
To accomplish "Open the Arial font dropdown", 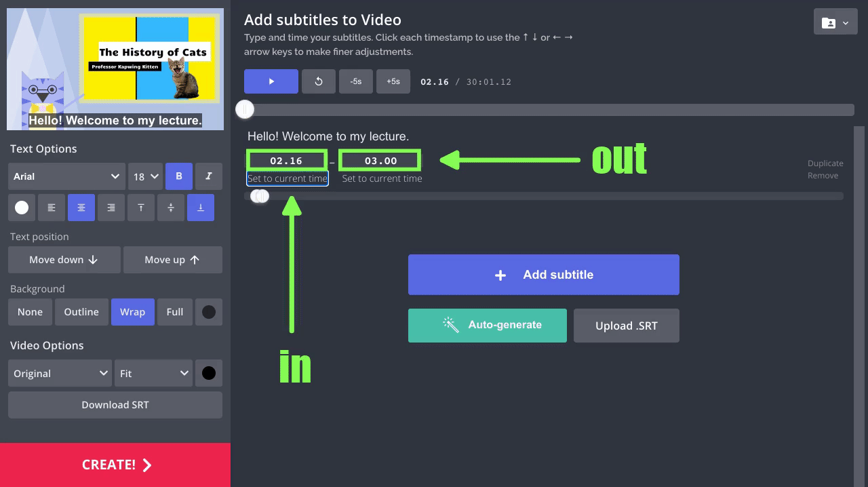I will [66, 176].
